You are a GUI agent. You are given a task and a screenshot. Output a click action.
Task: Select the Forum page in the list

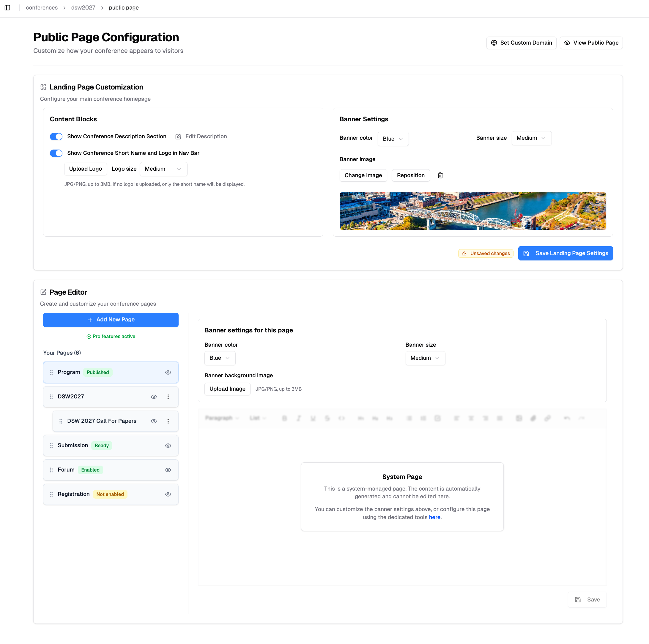click(x=66, y=469)
